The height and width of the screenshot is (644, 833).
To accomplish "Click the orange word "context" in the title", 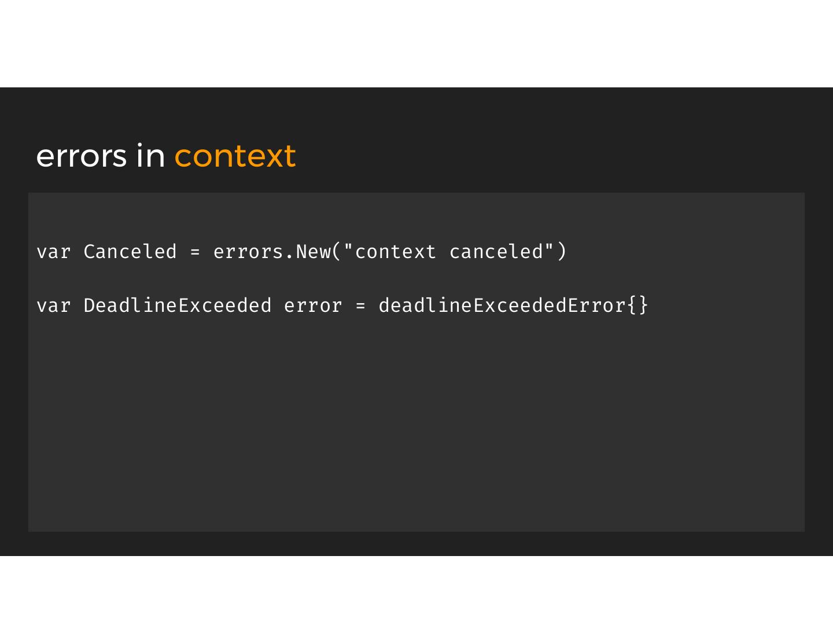I will (x=235, y=156).
